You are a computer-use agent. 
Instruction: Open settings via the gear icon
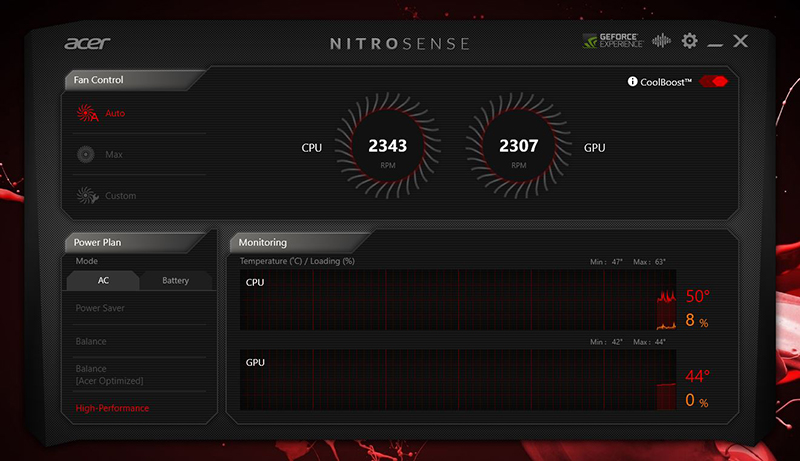pyautogui.click(x=689, y=41)
